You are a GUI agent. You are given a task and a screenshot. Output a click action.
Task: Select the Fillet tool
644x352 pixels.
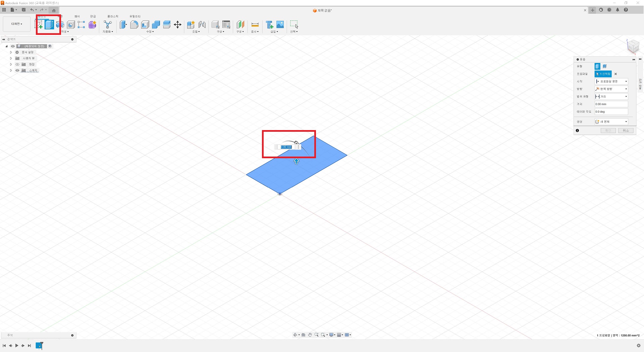pos(134,24)
